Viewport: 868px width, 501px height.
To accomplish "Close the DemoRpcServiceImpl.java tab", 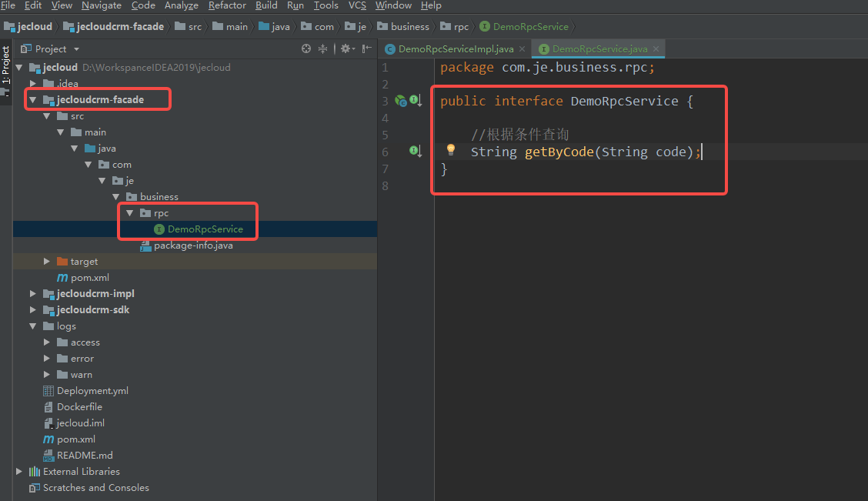I will tap(523, 48).
